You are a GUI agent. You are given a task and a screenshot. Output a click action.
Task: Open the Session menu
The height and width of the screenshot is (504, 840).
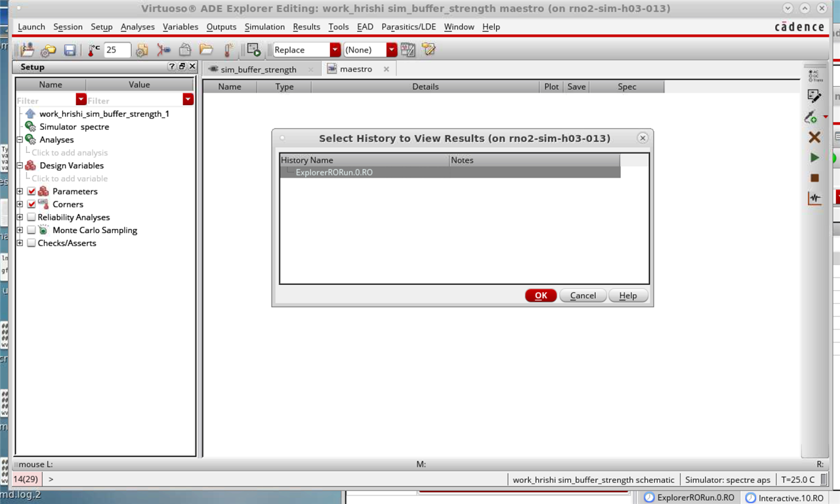tap(68, 27)
